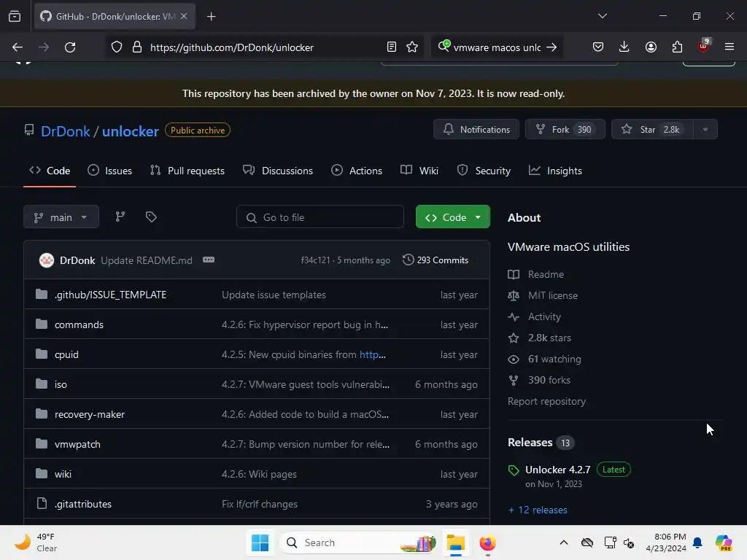The width and height of the screenshot is (747, 560).
Task: Click Report repository link
Action: [546, 402]
